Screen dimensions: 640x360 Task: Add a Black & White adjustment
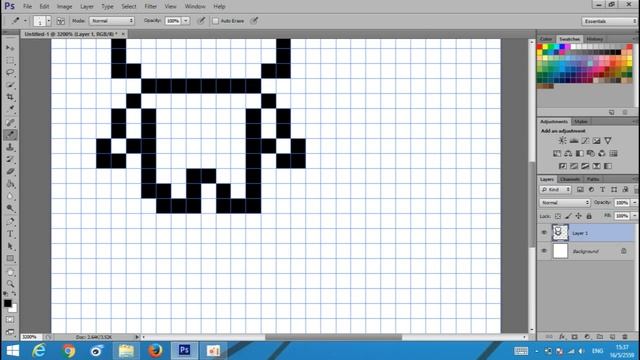(x=580, y=153)
